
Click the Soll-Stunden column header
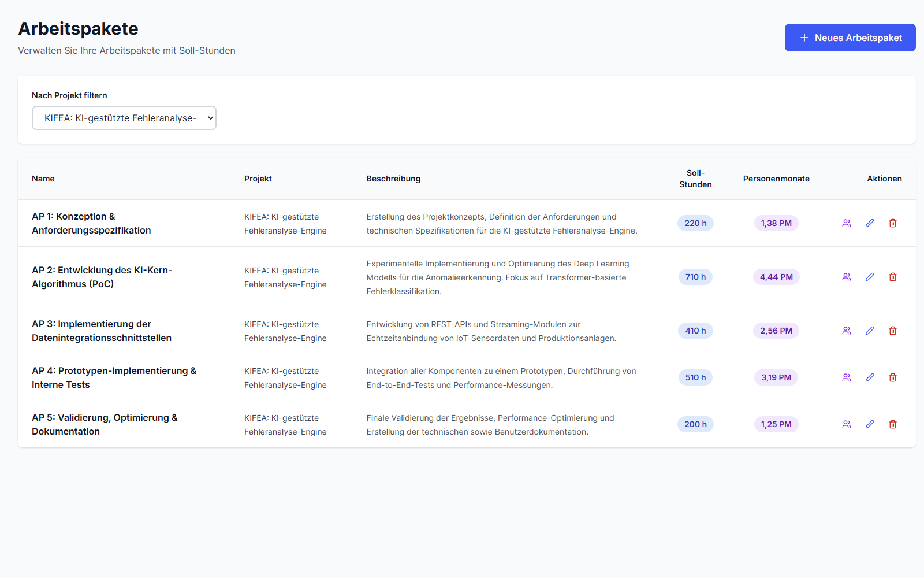[x=695, y=179]
